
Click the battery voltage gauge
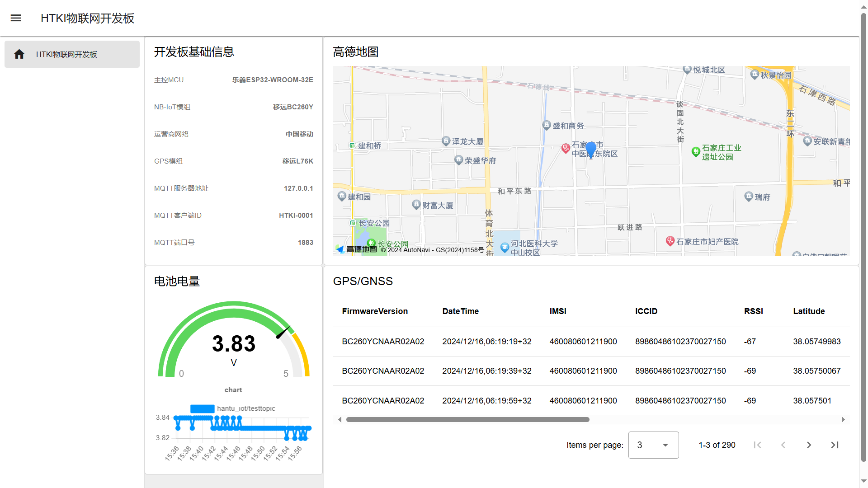click(x=234, y=343)
